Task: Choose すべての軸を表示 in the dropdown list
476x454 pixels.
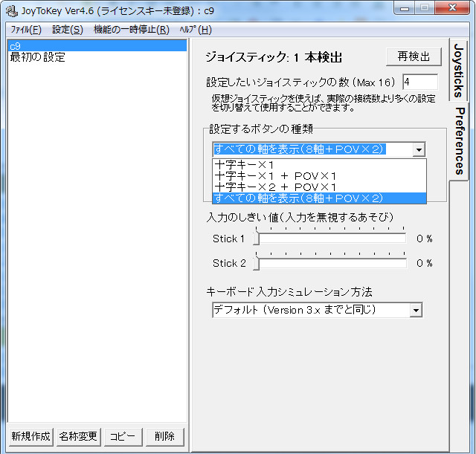Action: pos(319,198)
